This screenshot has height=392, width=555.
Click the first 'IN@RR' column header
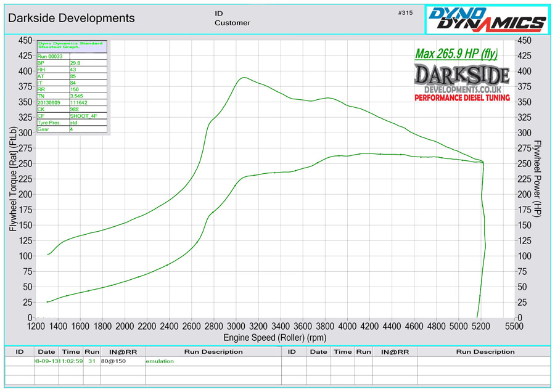tap(123, 352)
